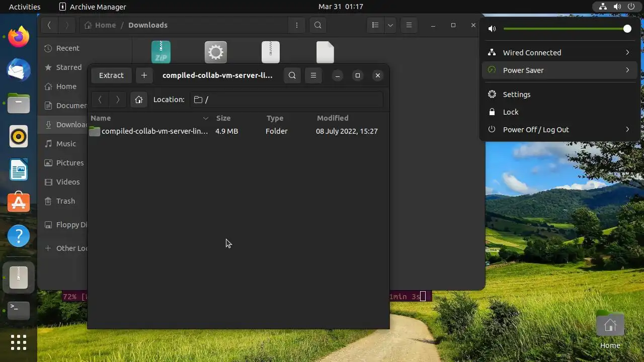Open view options dropdown in Files
The height and width of the screenshot is (362, 644).
(x=390, y=25)
